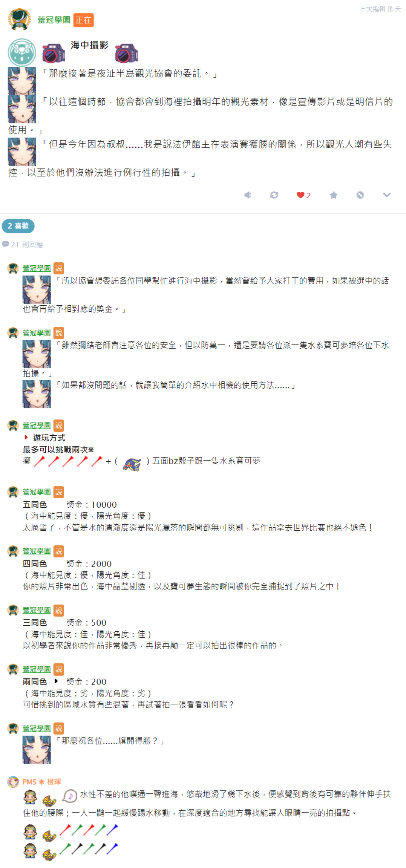Bookmark the post with the star icon
This screenshot has height=868, width=406.
point(334,195)
